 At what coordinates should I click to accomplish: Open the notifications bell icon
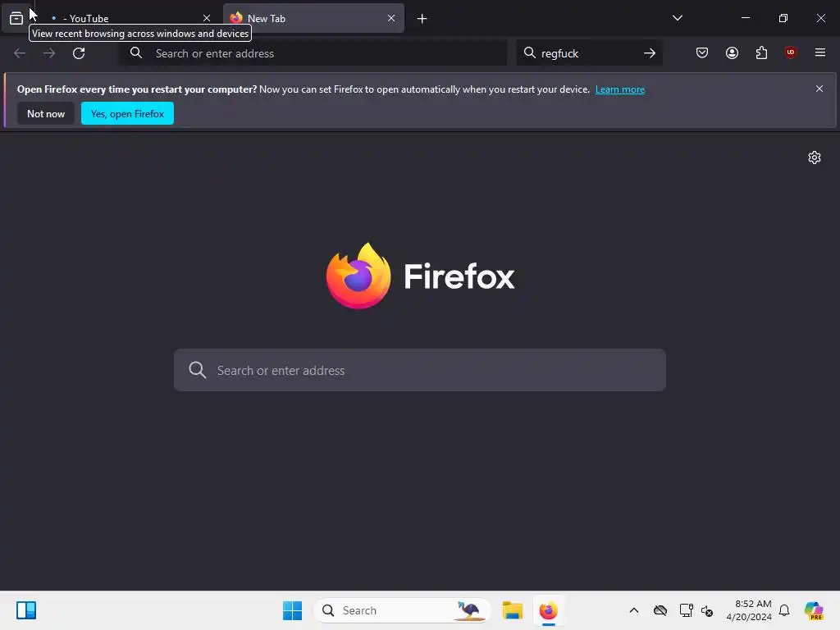pos(784,610)
